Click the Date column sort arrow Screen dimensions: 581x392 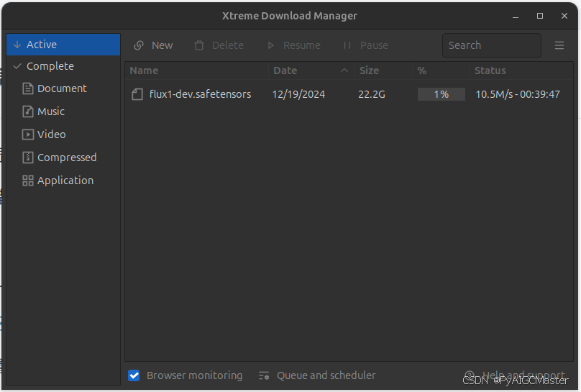[x=344, y=70]
